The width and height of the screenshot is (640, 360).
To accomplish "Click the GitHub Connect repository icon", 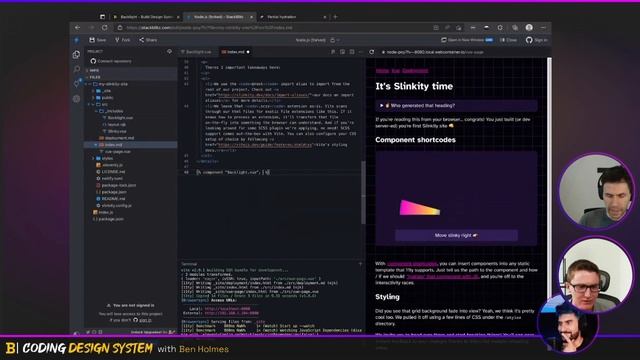I will [x=93, y=61].
